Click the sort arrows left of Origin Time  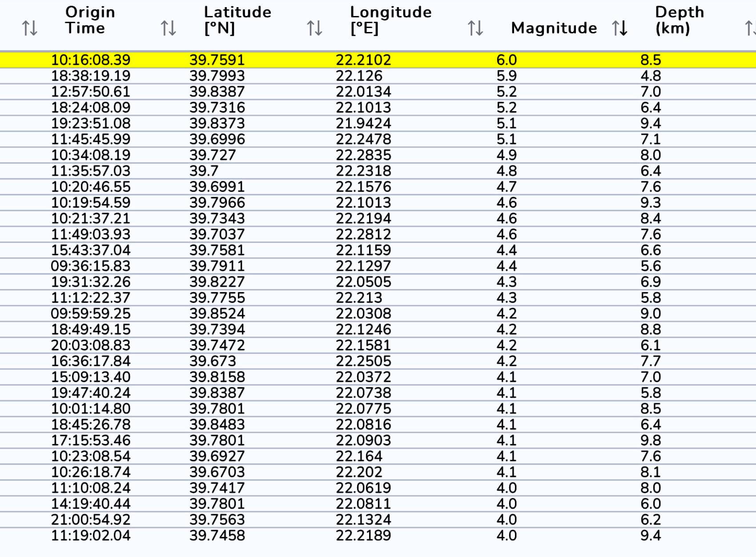click(x=30, y=28)
